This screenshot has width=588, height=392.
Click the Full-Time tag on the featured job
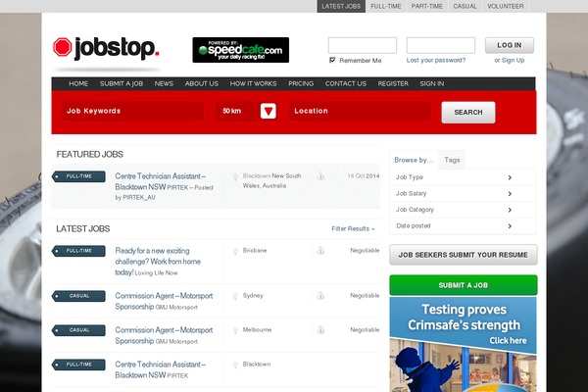[77, 176]
